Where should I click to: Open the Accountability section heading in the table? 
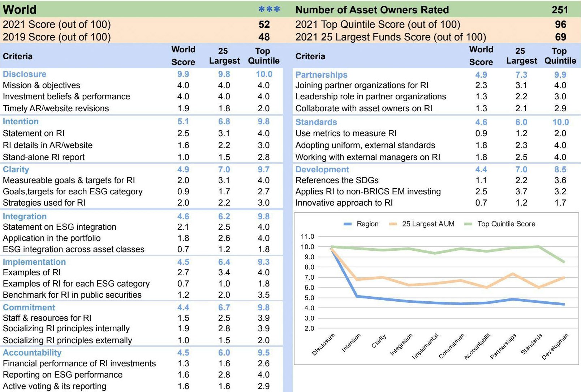pos(32,353)
